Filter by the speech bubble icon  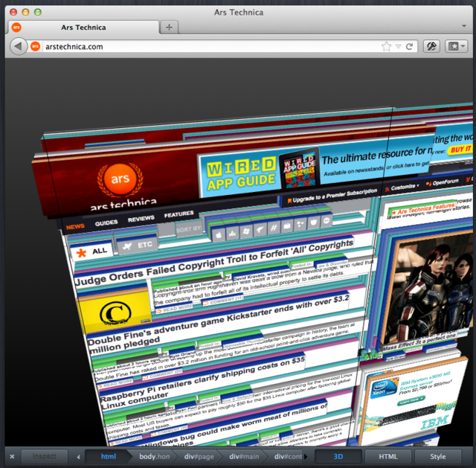point(327,221)
